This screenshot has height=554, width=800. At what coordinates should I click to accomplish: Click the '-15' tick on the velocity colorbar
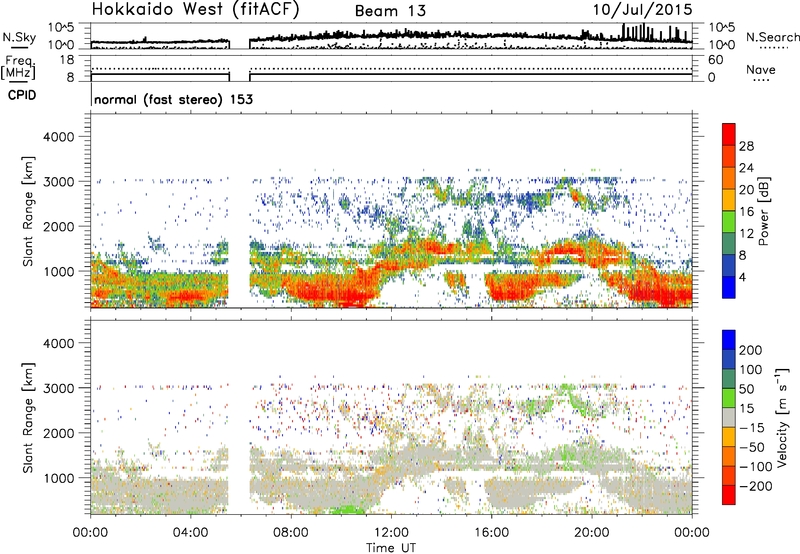pos(752,427)
